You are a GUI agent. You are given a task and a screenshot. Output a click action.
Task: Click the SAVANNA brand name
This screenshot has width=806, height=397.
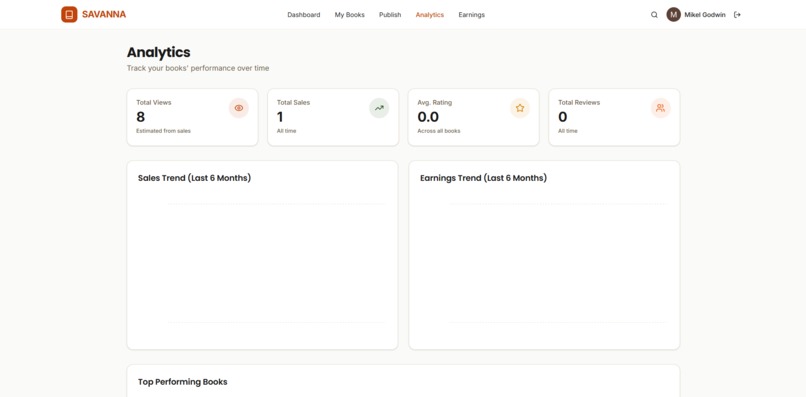[104, 14]
